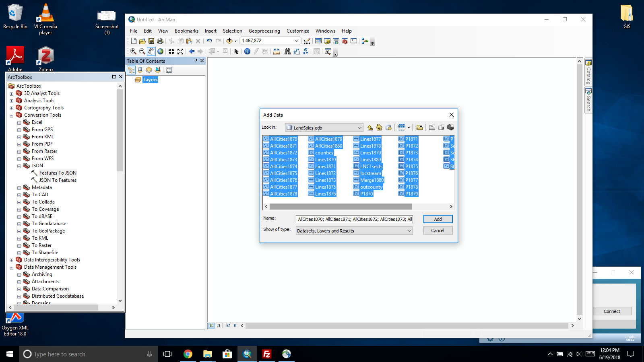Open the Python window icon
644x362 pixels.
pyautogui.click(x=354, y=41)
